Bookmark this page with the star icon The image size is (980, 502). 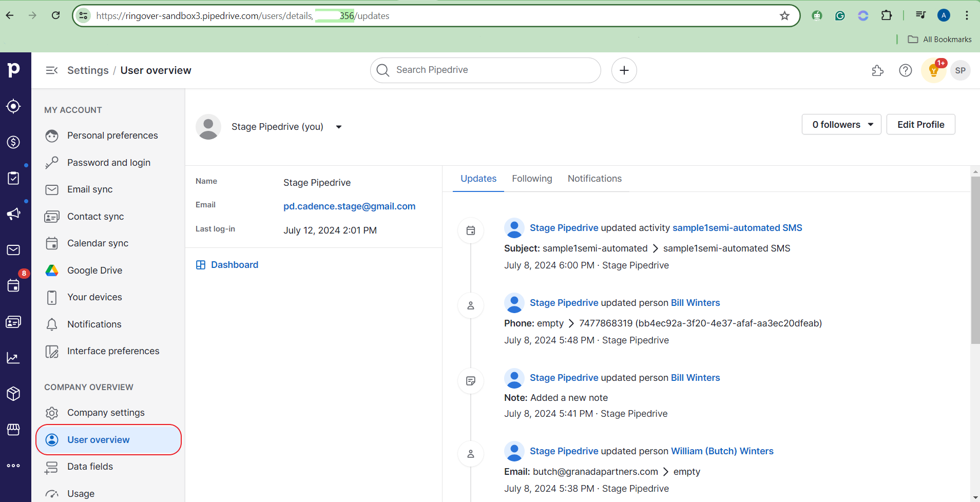tap(784, 15)
